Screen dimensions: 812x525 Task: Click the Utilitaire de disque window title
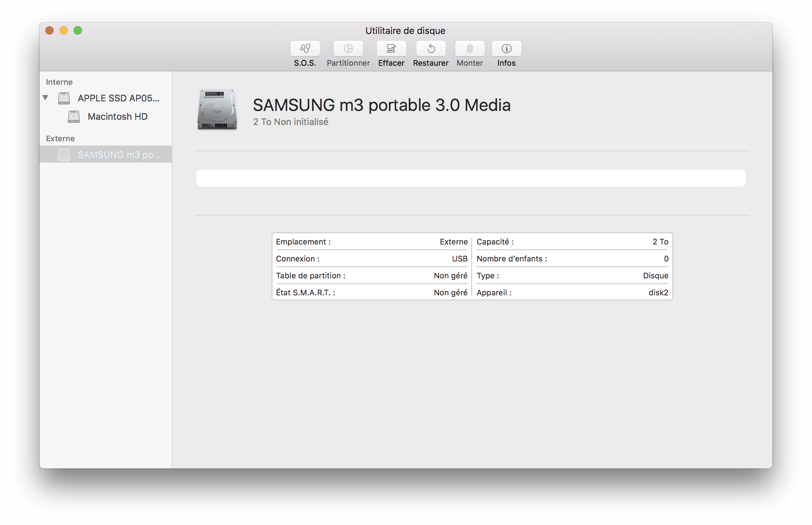pos(405,31)
